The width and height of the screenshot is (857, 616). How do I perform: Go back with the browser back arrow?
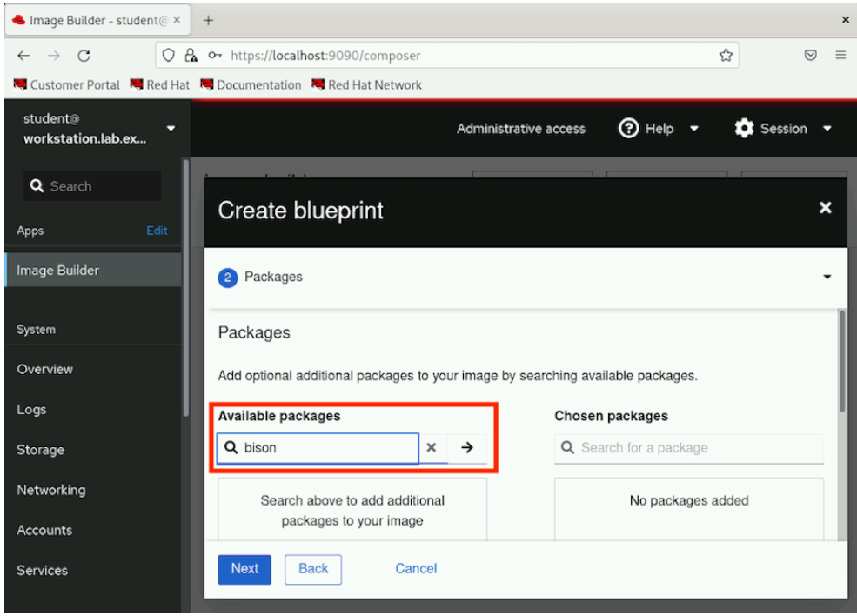pyautogui.click(x=23, y=55)
